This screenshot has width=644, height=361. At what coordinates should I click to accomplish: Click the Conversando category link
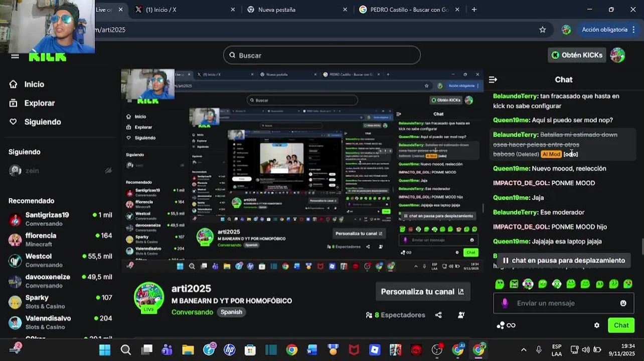point(192,312)
